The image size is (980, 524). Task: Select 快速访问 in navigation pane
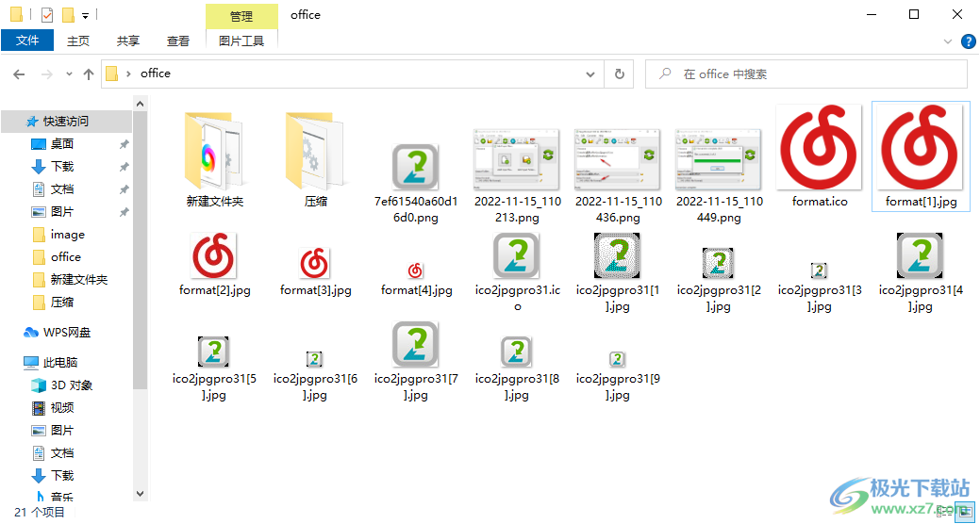(x=66, y=122)
